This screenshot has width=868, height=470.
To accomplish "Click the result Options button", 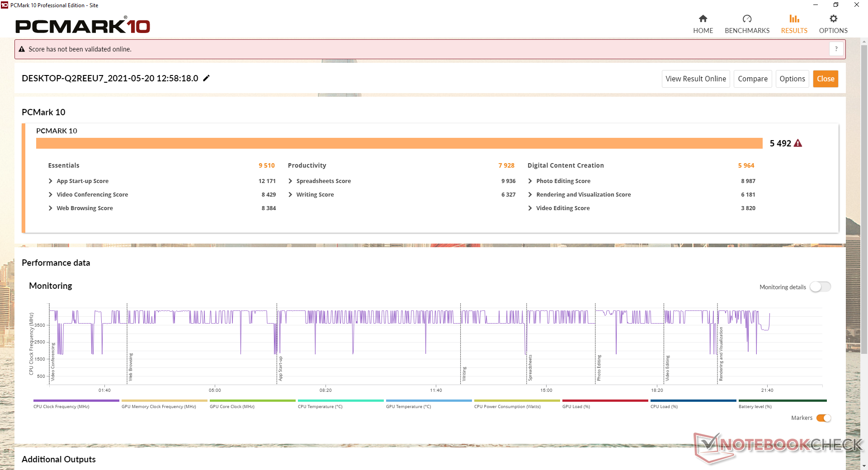I will pyautogui.click(x=792, y=79).
